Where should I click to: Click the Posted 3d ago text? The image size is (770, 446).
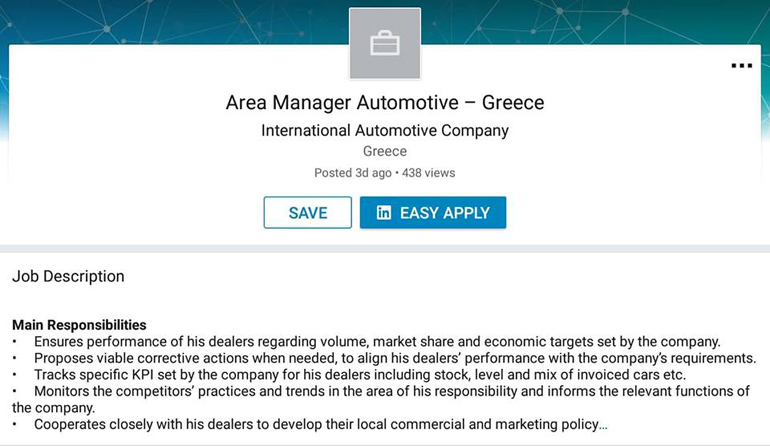353,173
